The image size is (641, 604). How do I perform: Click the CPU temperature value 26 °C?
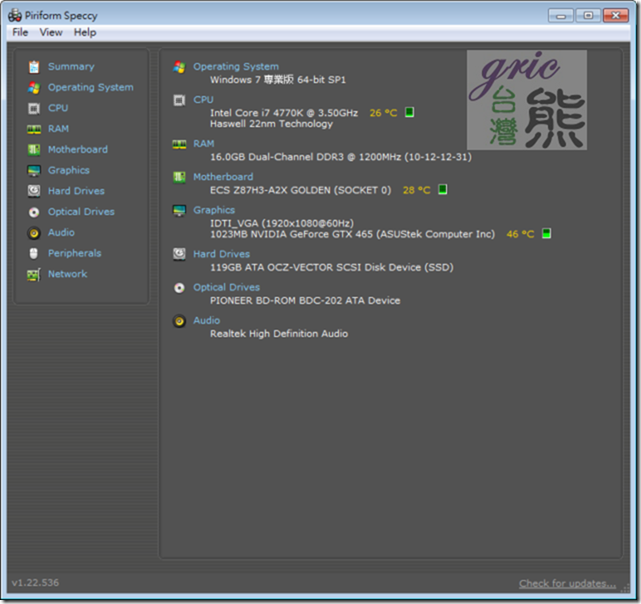(383, 113)
